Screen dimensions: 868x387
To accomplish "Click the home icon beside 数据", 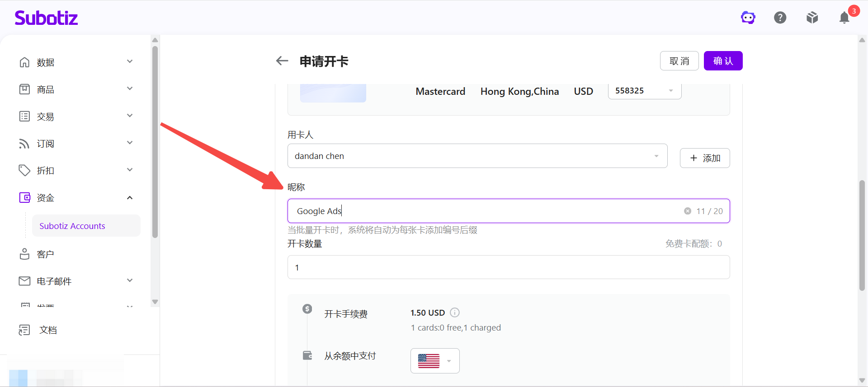I will point(24,62).
